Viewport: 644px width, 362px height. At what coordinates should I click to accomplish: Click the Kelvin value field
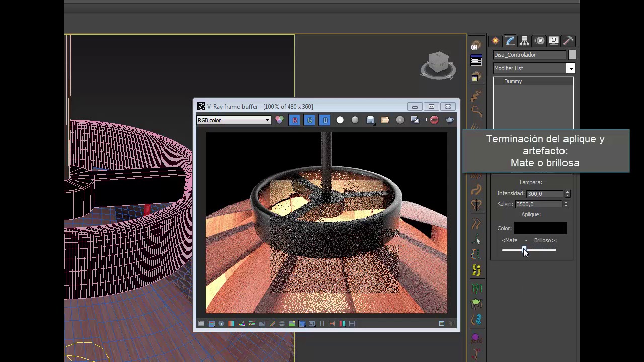538,204
